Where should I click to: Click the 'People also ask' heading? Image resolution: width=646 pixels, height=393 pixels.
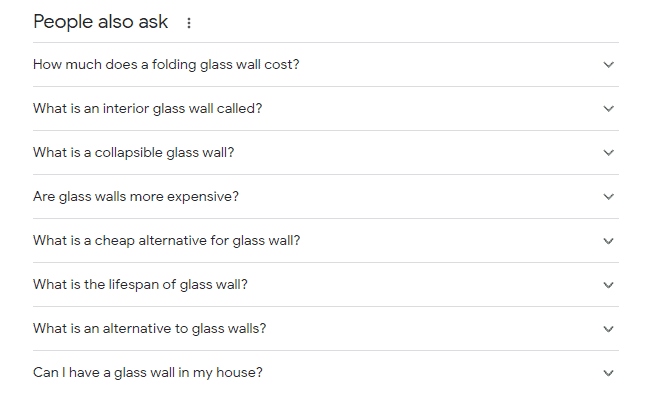pyautogui.click(x=101, y=22)
